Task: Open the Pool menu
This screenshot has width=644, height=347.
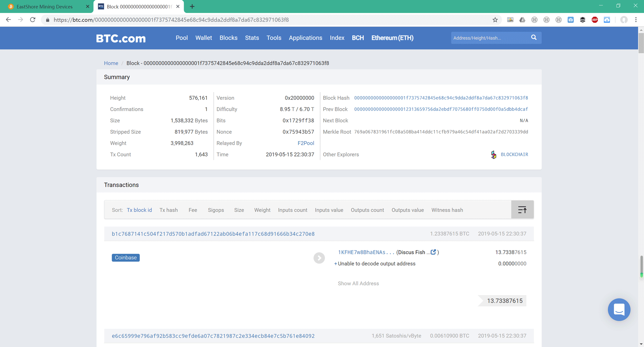Action: click(x=182, y=38)
